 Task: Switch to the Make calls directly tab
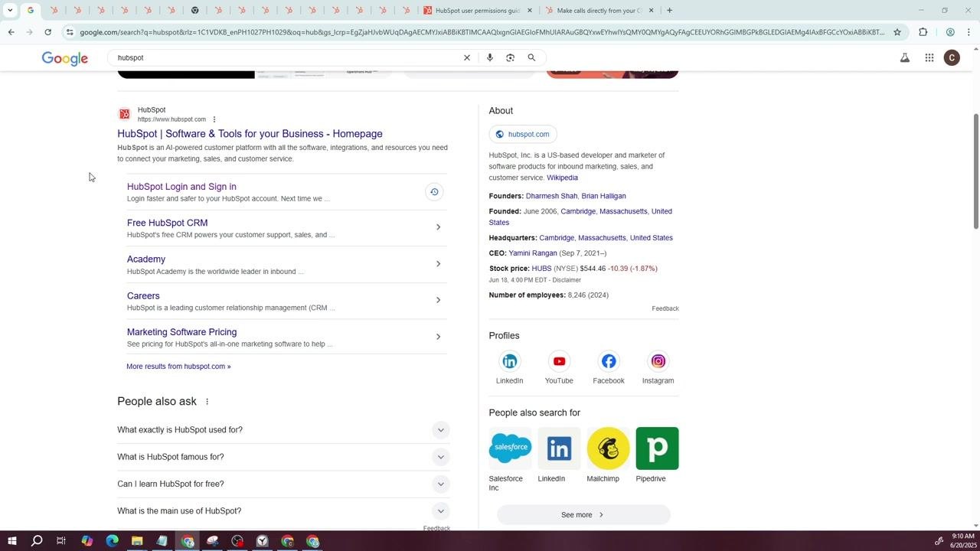click(x=599, y=11)
